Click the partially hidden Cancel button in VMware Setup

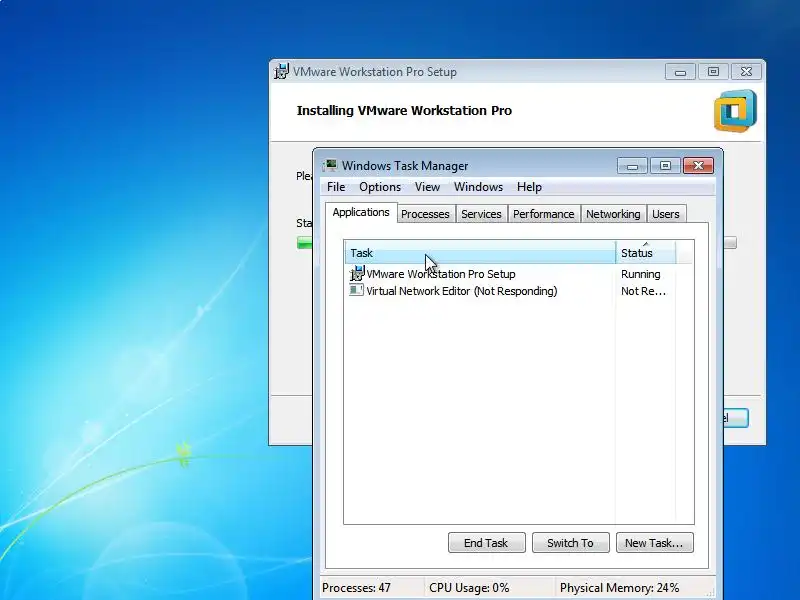click(736, 418)
